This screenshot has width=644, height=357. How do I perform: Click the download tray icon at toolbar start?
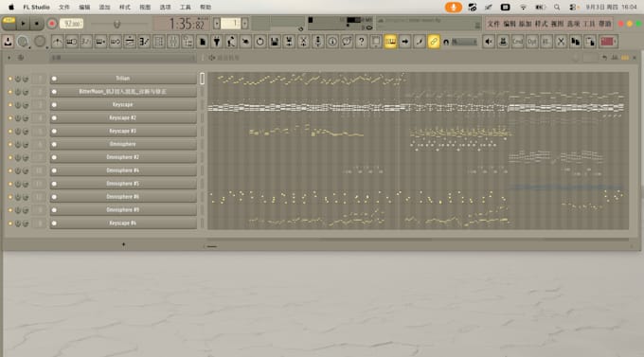[8, 42]
